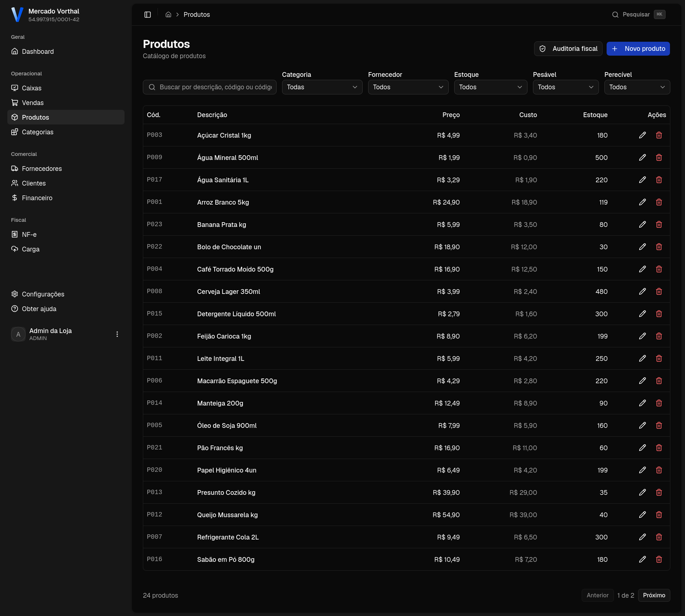
Task: Navigate to Categorias in sidebar
Action: click(66, 132)
